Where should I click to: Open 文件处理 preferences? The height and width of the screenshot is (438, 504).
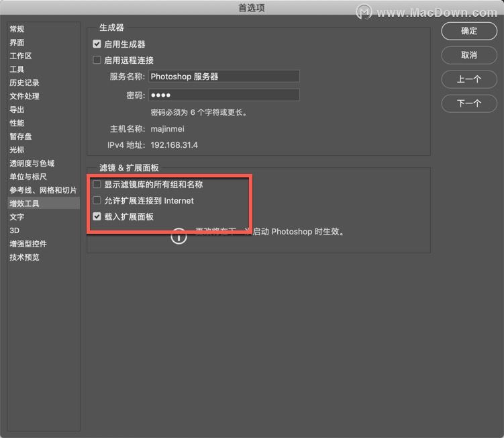tap(44, 96)
